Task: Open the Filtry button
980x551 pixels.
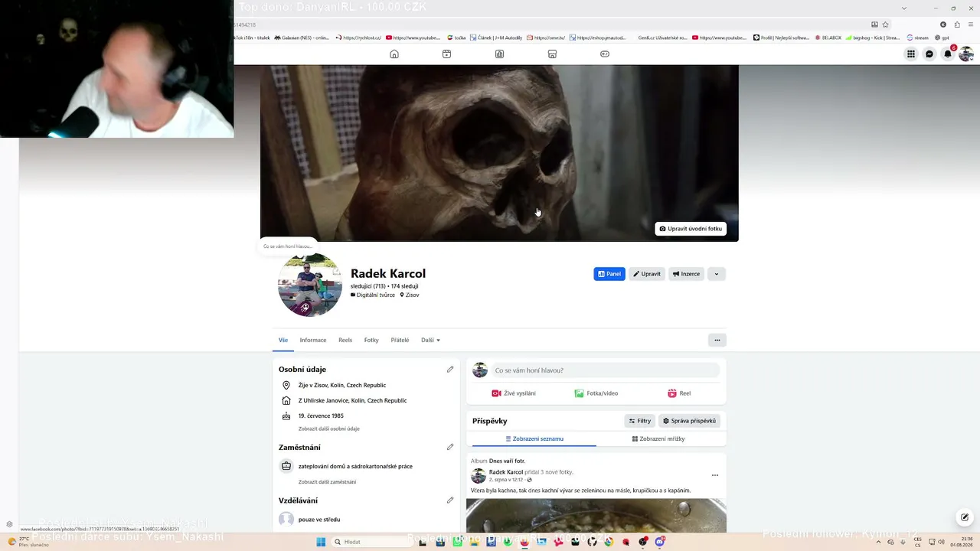Action: click(x=639, y=421)
